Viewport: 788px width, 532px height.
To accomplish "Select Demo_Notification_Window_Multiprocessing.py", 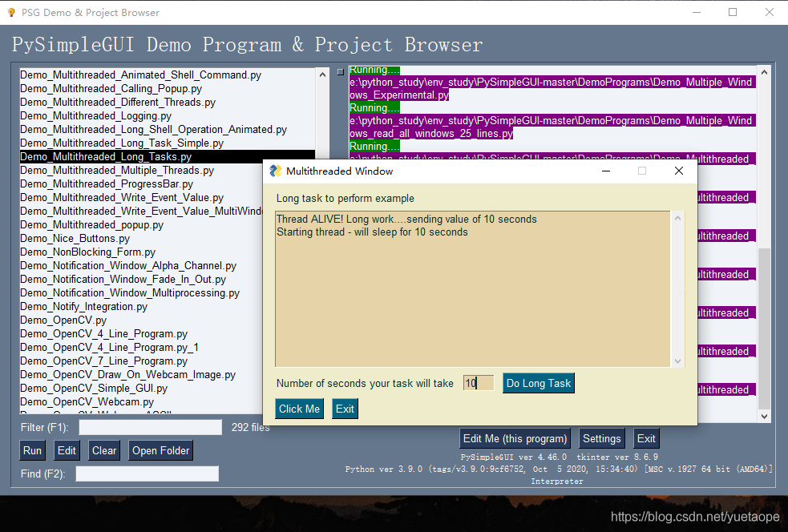I will (x=142, y=292).
